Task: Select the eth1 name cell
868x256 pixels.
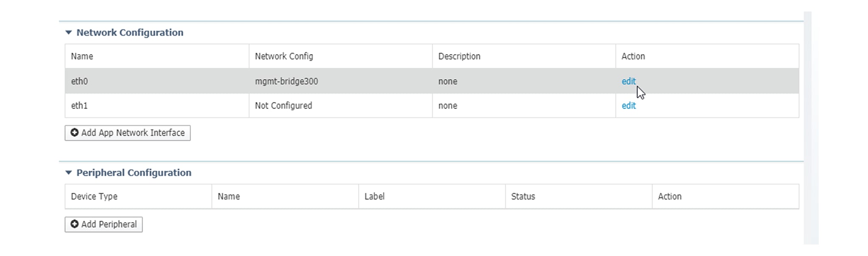Action: (x=157, y=106)
